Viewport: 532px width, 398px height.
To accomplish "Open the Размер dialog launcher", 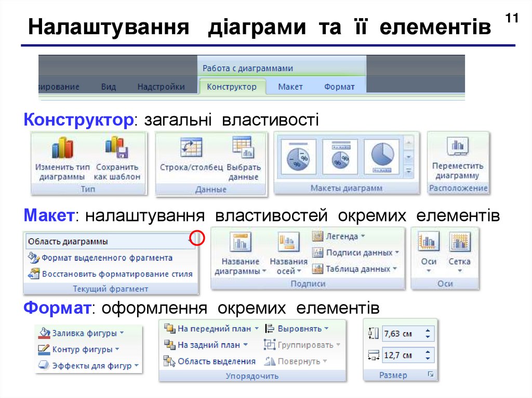I will point(431,374).
